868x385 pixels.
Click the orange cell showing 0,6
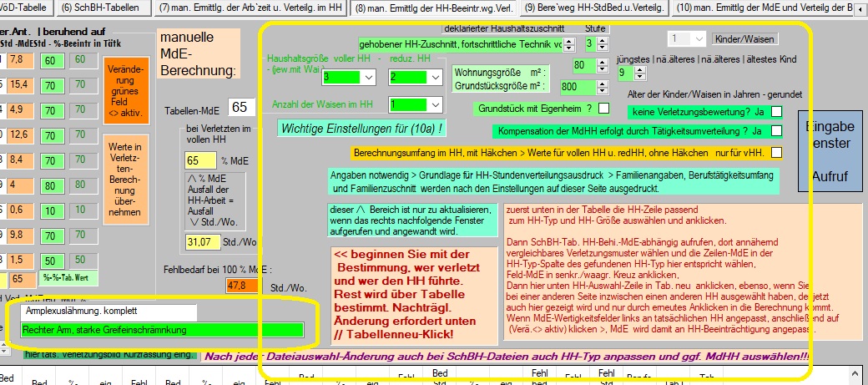tap(21, 210)
